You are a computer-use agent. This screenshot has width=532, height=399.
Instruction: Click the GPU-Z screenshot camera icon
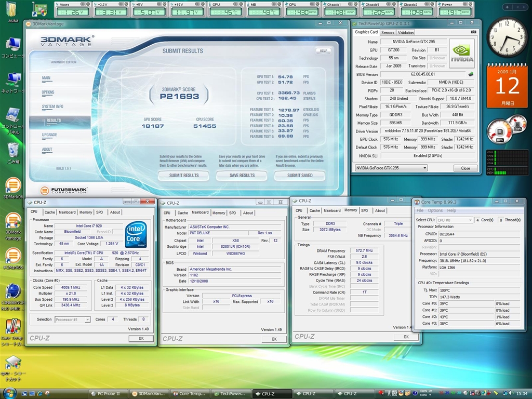473,32
